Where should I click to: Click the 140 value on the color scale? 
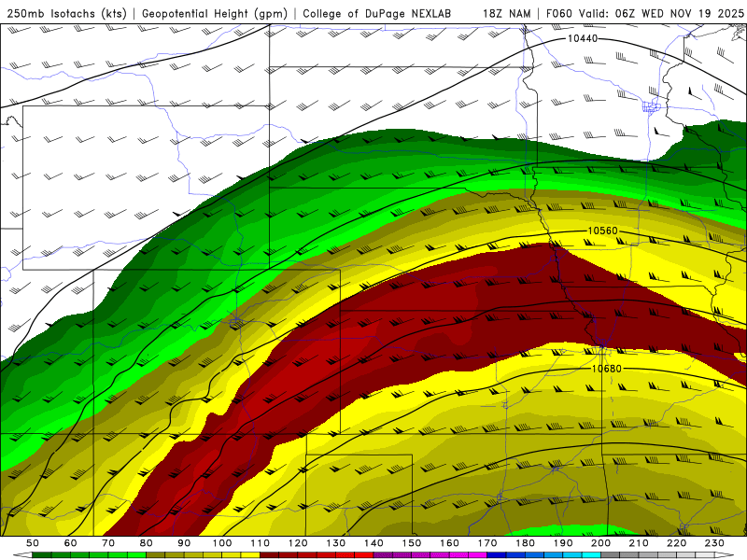click(x=373, y=543)
